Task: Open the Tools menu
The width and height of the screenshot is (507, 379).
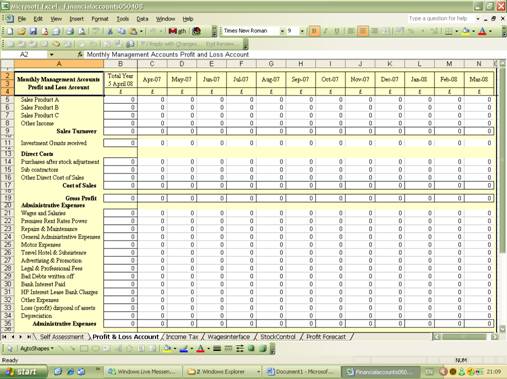Action: 122,19
